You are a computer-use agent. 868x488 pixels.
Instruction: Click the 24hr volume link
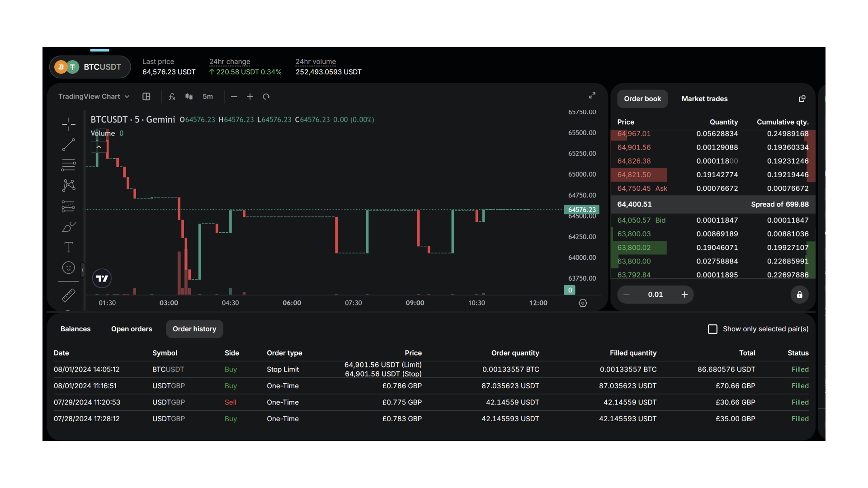click(x=315, y=62)
